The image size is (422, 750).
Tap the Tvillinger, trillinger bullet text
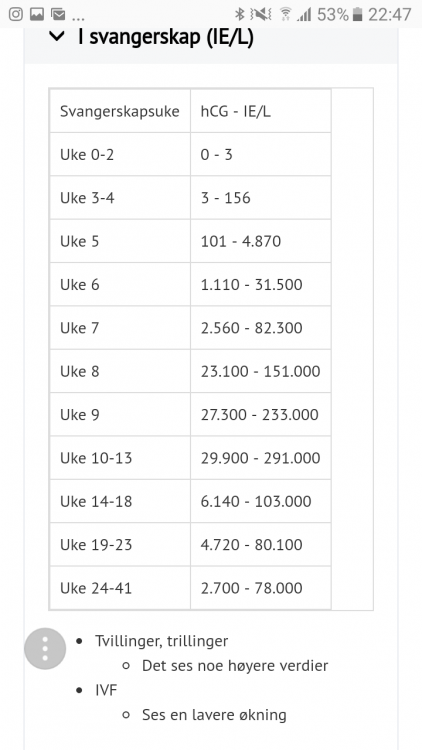(x=161, y=641)
